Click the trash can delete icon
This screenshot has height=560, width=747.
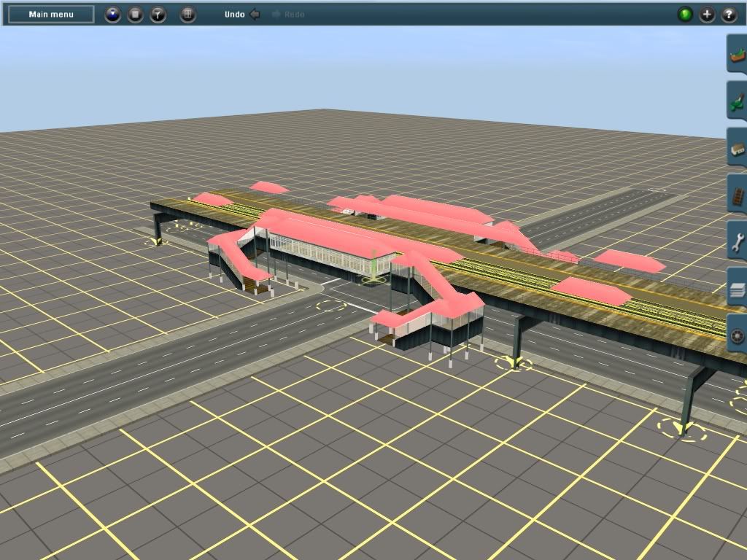pyautogui.click(x=135, y=15)
